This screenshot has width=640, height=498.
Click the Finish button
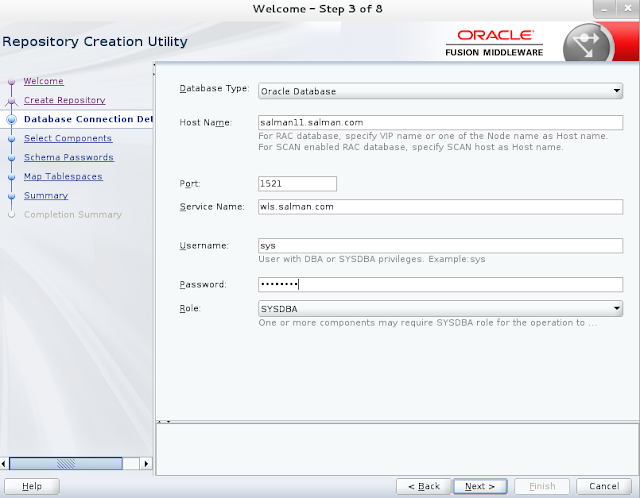point(542,486)
